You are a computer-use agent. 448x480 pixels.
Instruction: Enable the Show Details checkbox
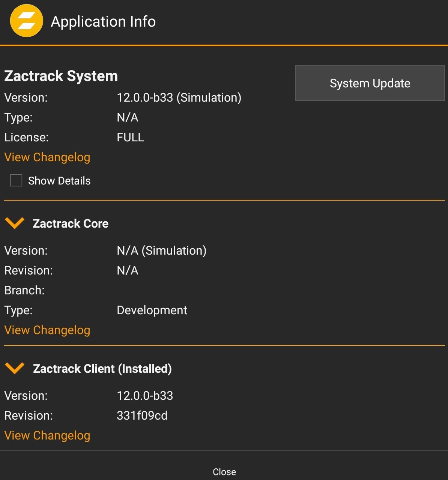click(16, 180)
